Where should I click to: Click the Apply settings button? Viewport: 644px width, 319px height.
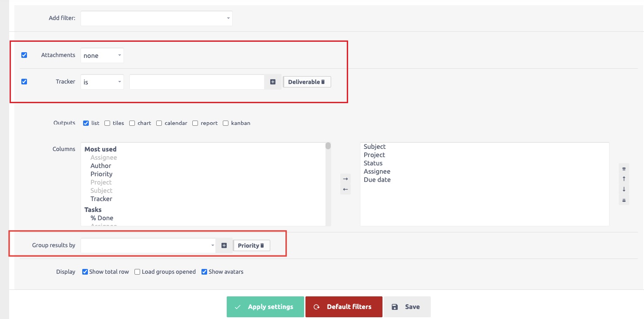[265, 307]
